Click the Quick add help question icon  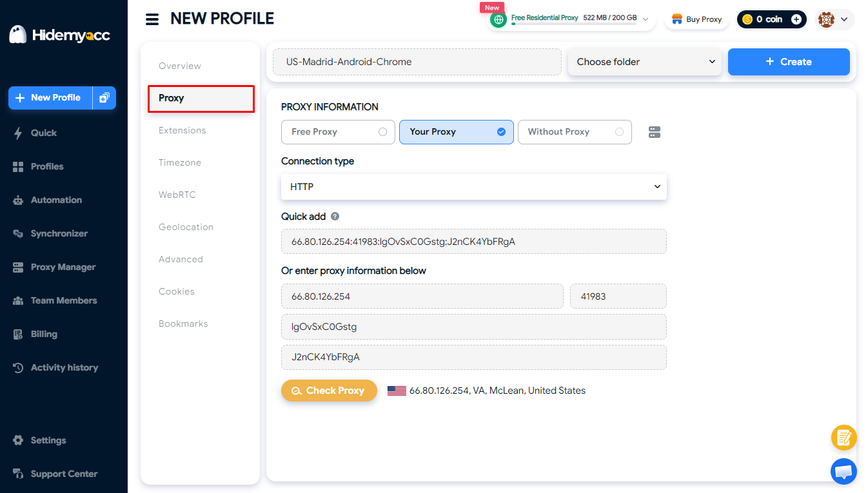coord(335,217)
